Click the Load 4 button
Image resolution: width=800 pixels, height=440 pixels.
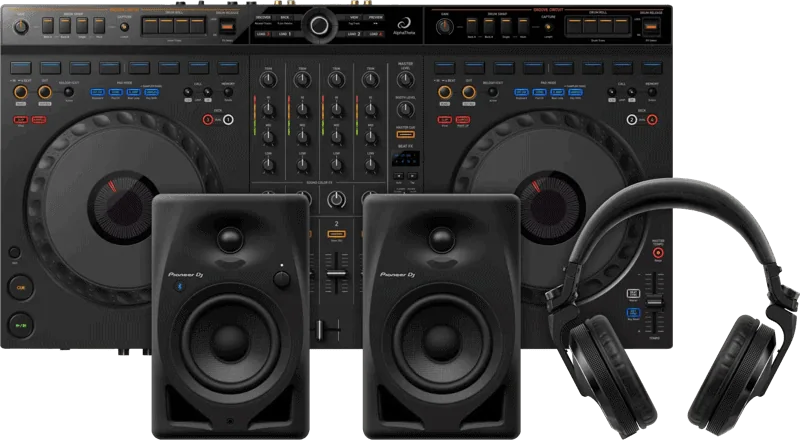pos(376,34)
